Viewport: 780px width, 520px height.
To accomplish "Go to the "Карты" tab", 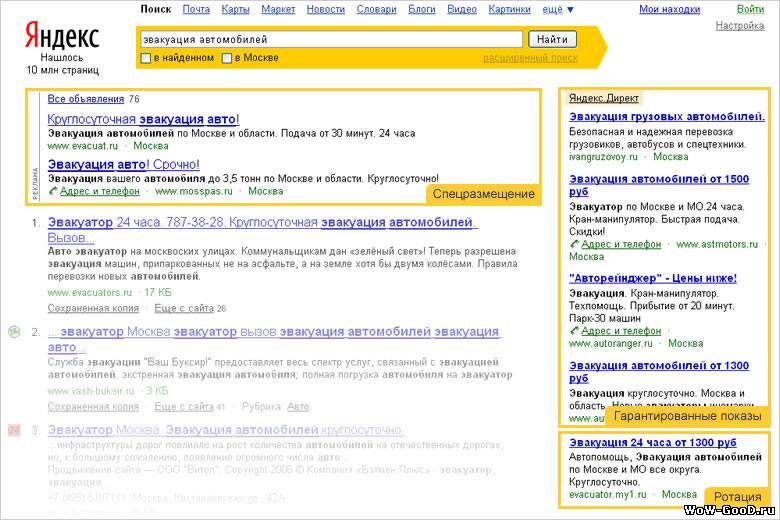I will [235, 10].
